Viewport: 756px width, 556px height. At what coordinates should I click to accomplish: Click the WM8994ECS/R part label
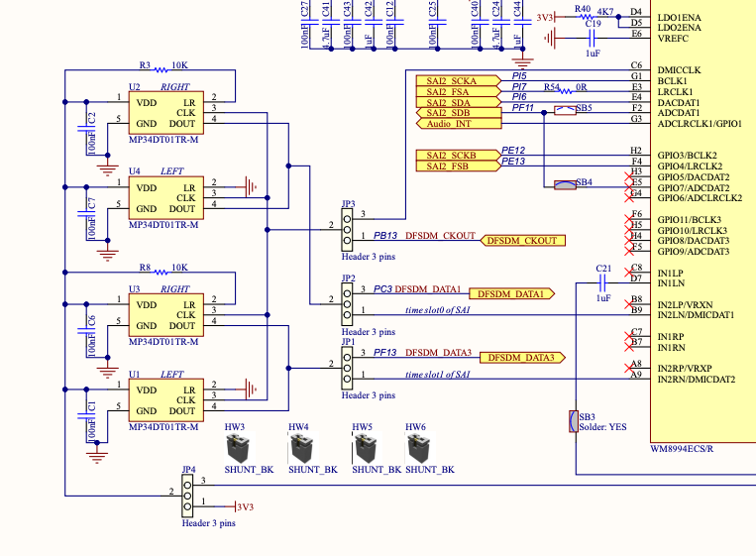tap(682, 448)
